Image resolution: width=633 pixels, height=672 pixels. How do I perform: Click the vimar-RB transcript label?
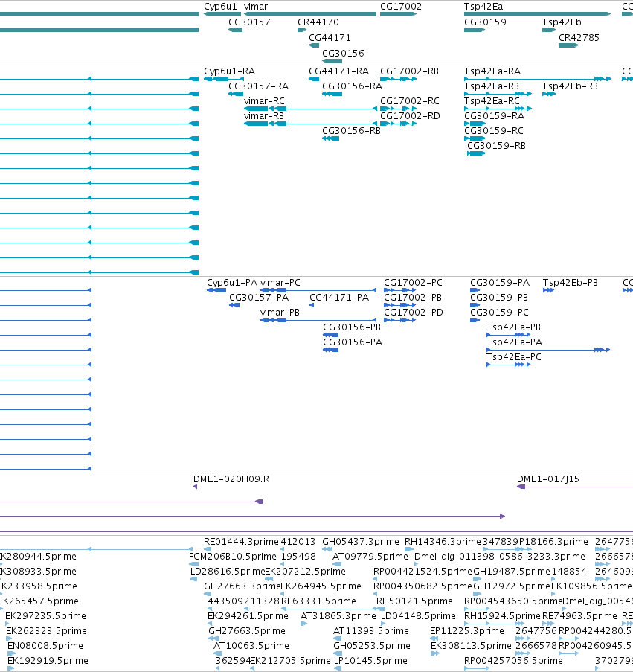pos(264,116)
